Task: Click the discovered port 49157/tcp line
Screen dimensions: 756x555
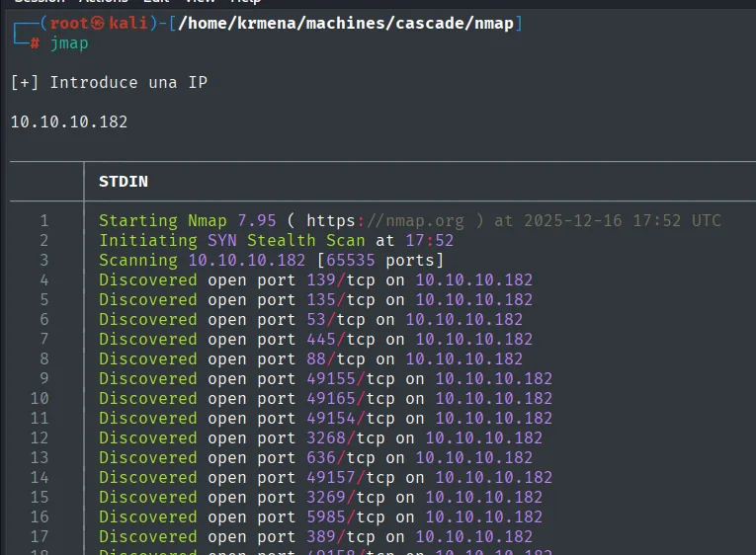Action: click(325, 477)
